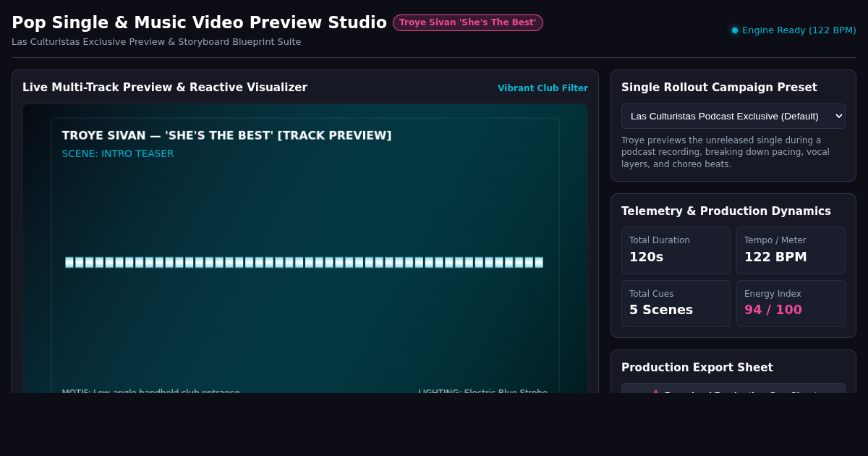Click the Las Culturistas Exclusive Preview subtitle

pos(156,42)
